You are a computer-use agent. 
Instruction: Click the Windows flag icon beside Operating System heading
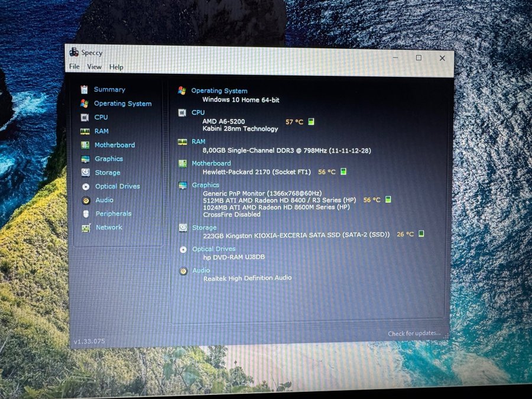(x=182, y=90)
